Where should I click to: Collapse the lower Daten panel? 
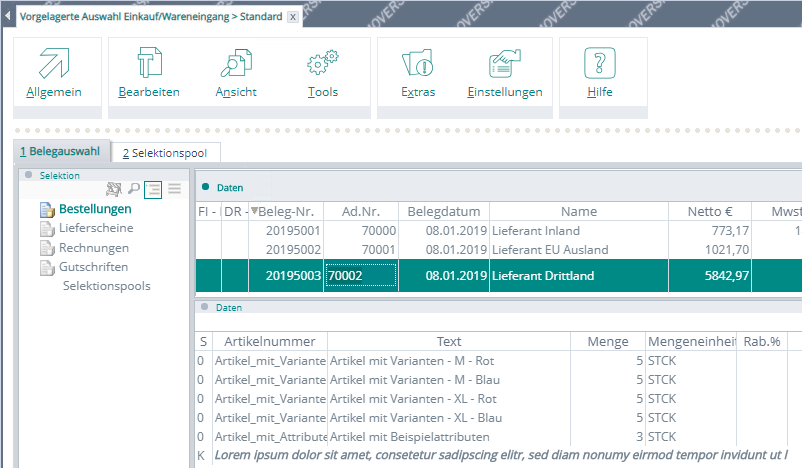point(205,308)
